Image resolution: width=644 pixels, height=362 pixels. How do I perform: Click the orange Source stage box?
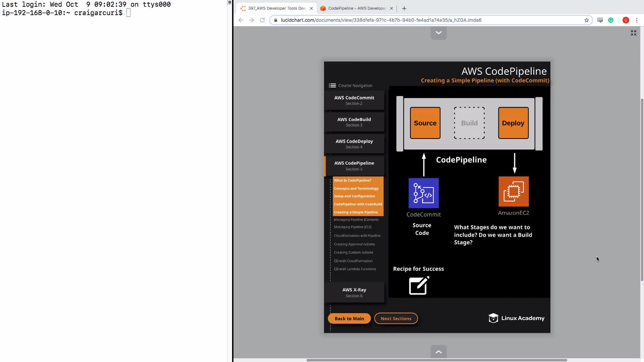point(425,123)
